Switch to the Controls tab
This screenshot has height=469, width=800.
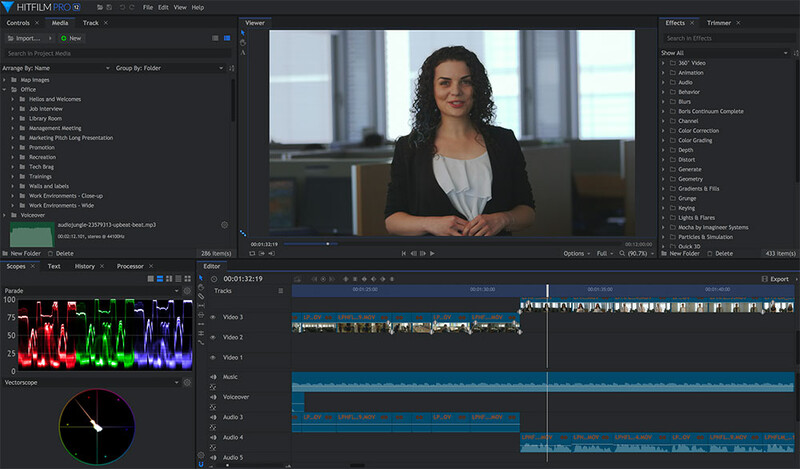[x=18, y=23]
